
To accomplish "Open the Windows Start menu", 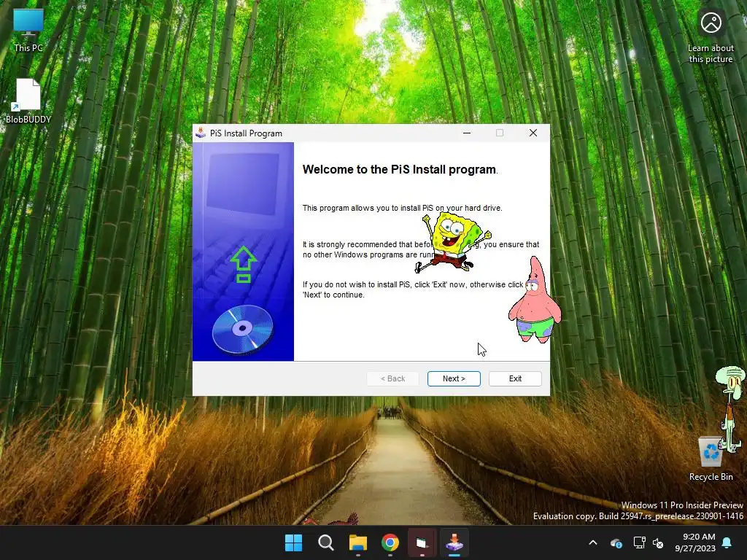I will pyautogui.click(x=293, y=542).
